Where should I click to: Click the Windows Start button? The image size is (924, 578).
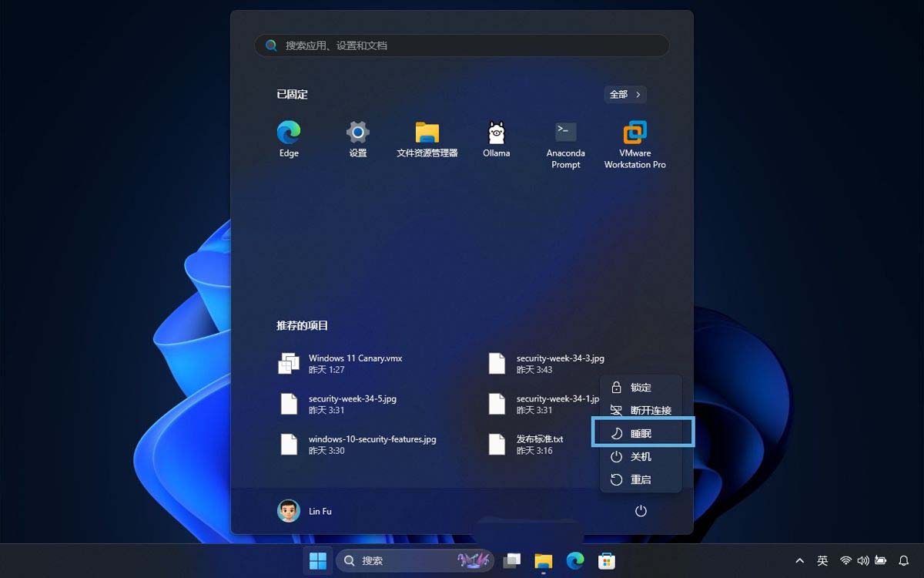click(317, 560)
